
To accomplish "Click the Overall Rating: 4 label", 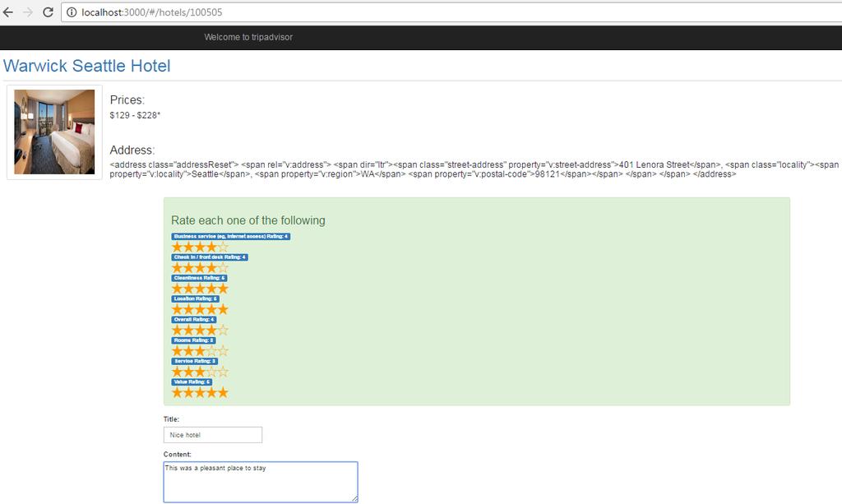I will pyautogui.click(x=194, y=320).
